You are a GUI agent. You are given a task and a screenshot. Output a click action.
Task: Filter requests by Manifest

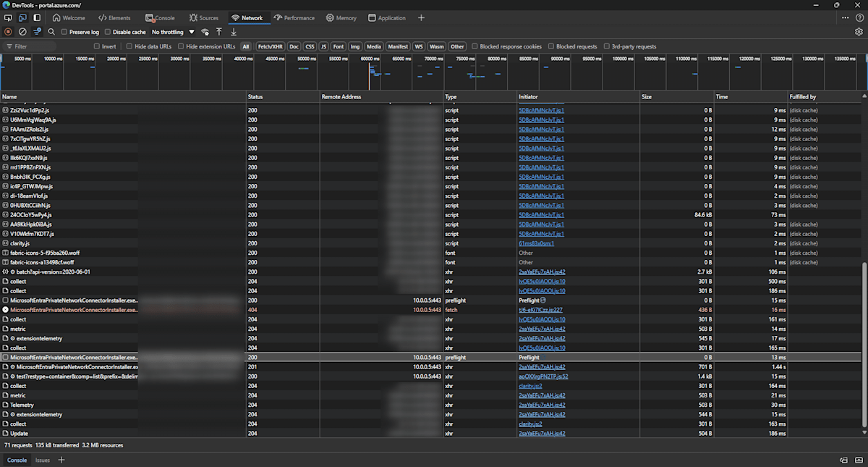point(397,46)
